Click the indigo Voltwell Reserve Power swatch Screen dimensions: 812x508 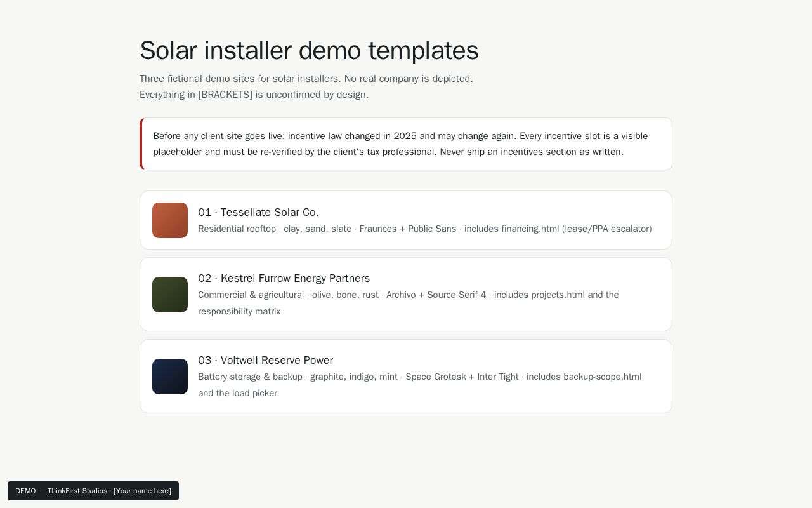click(x=170, y=377)
